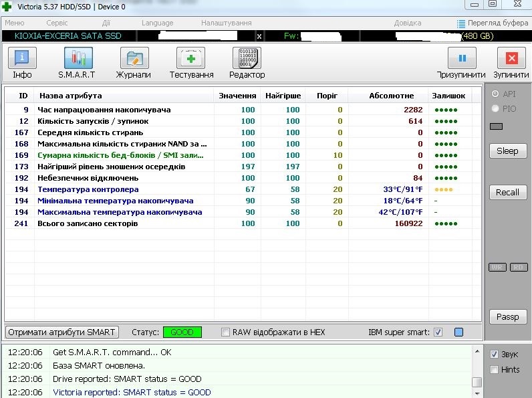Click log line Victoria reported: SMART status = GOOD
Screen dimensions: 532x398
132,393
